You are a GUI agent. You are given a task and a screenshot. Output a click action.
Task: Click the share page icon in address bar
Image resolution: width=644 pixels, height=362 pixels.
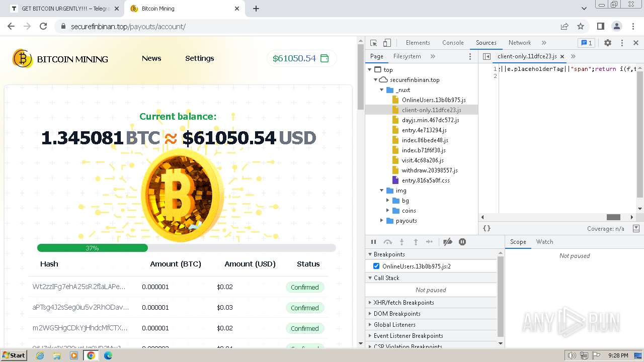[x=565, y=26]
